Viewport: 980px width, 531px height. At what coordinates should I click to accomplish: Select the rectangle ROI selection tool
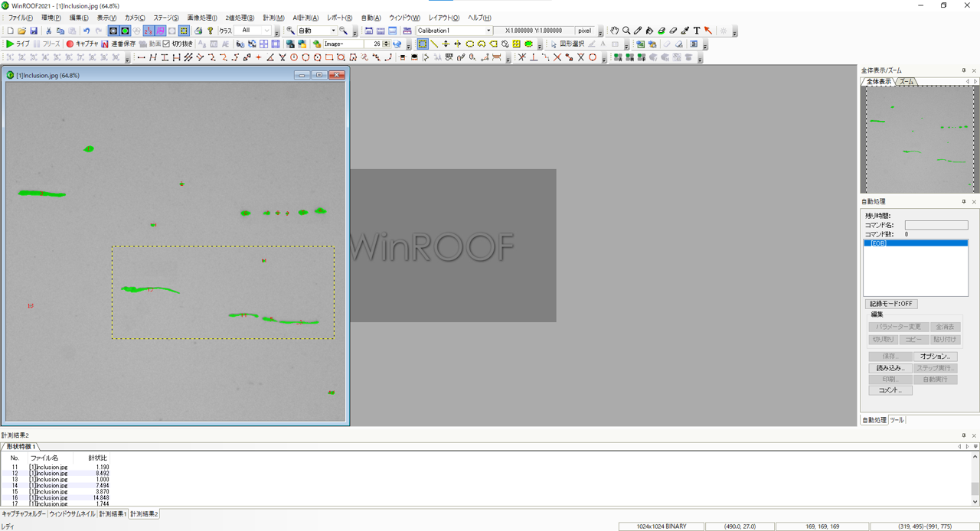tap(422, 44)
